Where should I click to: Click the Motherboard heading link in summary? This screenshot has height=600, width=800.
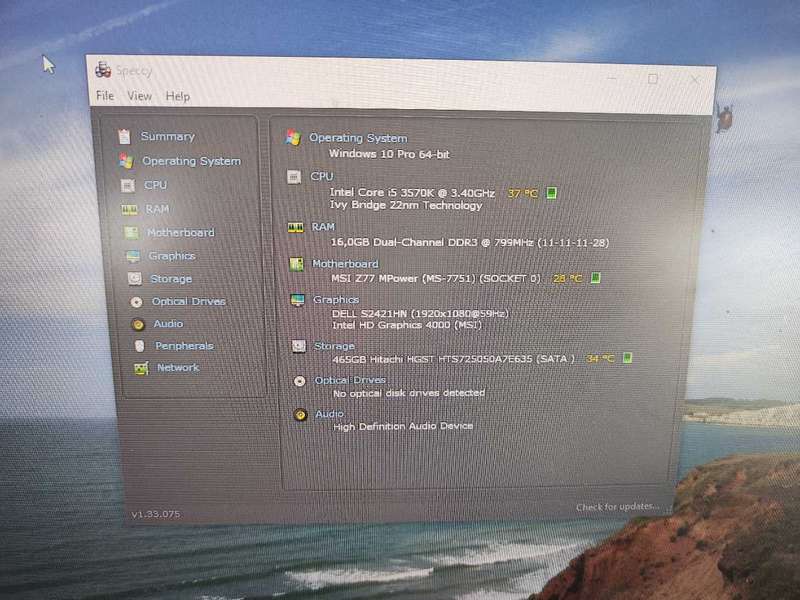point(345,264)
